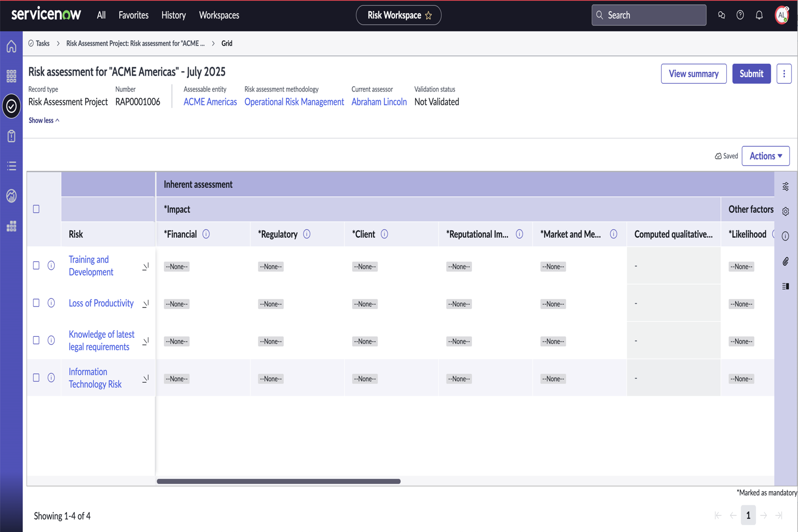Open the user avatar profile menu

coord(782,15)
